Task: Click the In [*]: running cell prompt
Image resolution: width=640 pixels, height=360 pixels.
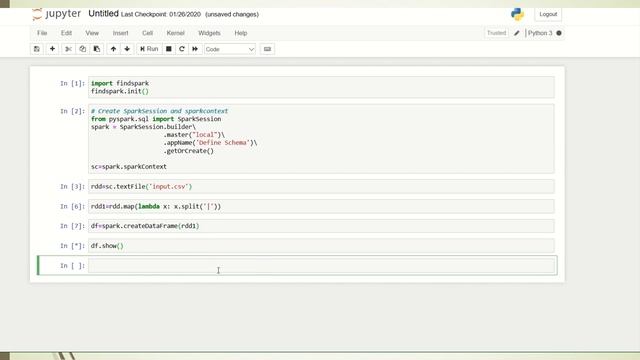Action: point(72,246)
